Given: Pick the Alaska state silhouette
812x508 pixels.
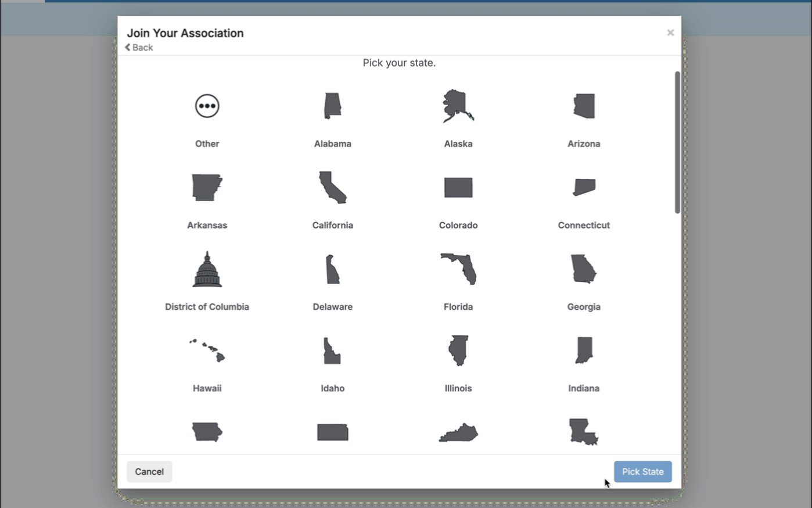Looking at the screenshot, I should click(458, 106).
